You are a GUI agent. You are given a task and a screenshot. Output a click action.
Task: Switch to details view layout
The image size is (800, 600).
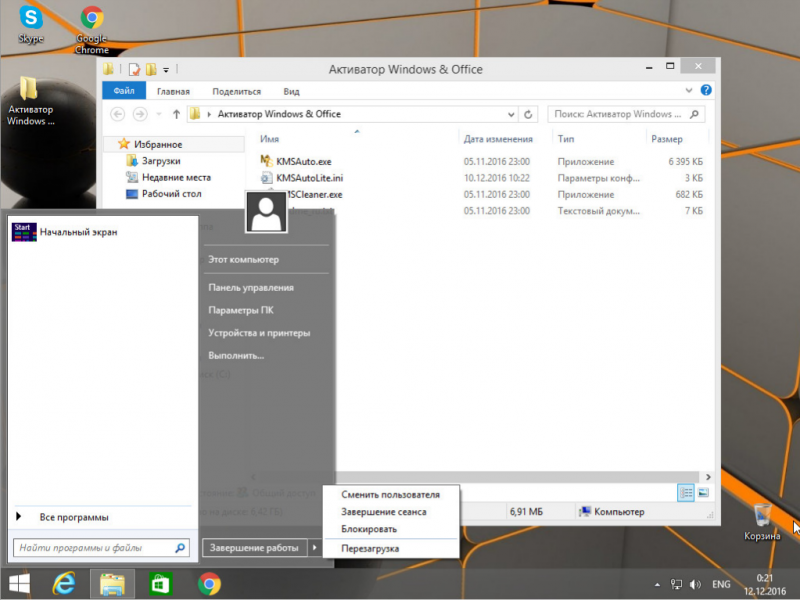coord(686,493)
